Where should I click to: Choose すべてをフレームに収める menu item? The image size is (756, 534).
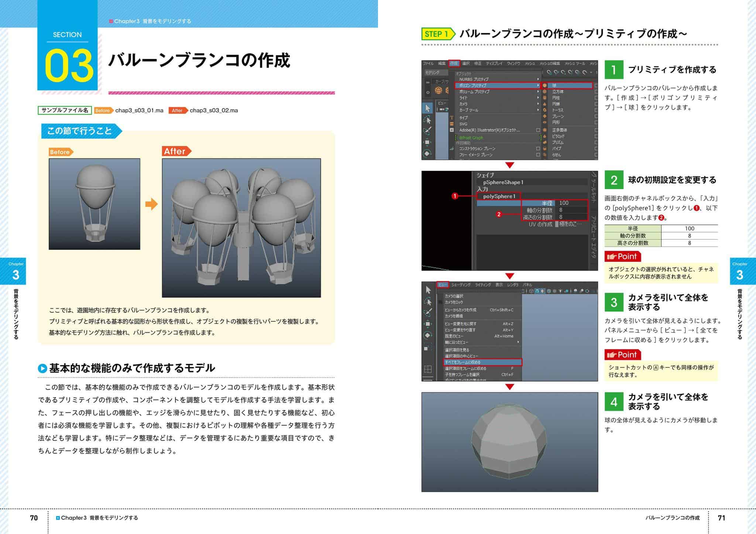(x=482, y=362)
